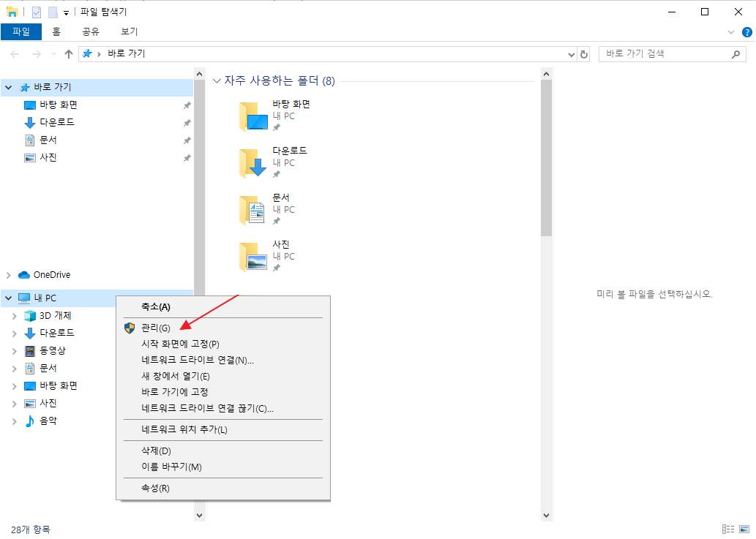
Task: Go up one level with Up arrow
Action: [69, 54]
